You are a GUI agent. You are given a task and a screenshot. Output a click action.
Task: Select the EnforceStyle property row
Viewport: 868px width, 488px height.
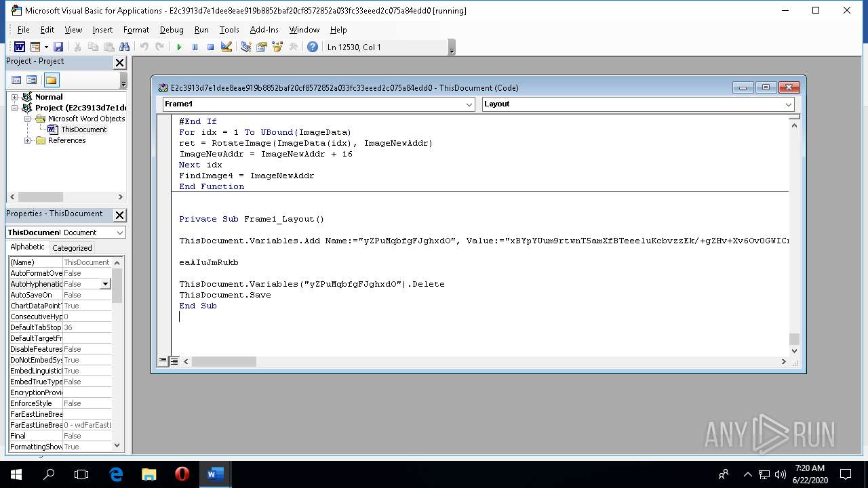tap(60, 403)
